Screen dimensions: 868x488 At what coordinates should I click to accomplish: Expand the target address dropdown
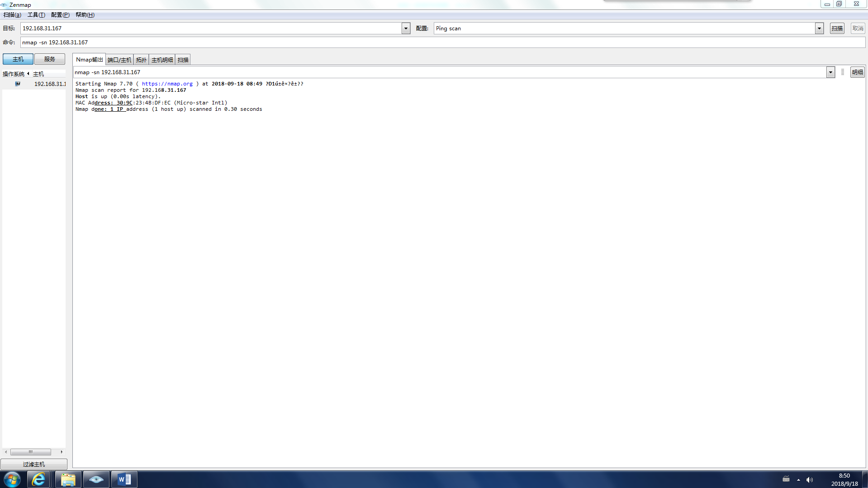406,28
